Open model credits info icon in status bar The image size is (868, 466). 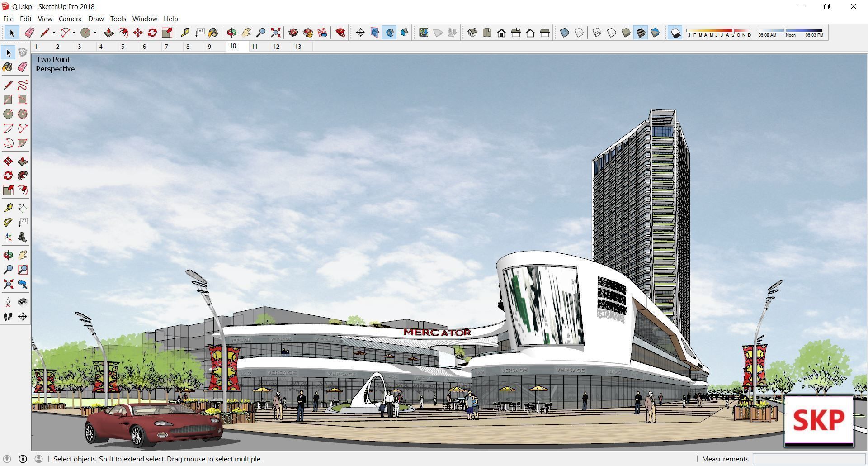point(23,459)
